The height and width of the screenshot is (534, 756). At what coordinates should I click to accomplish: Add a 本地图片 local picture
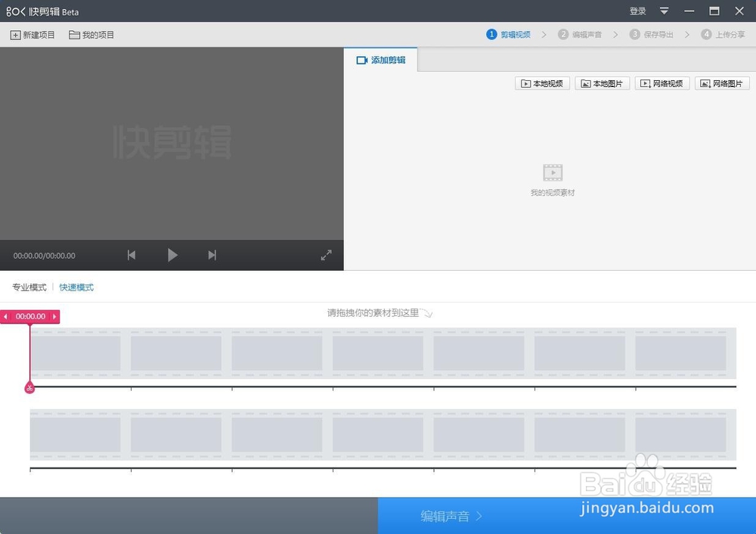coord(603,83)
